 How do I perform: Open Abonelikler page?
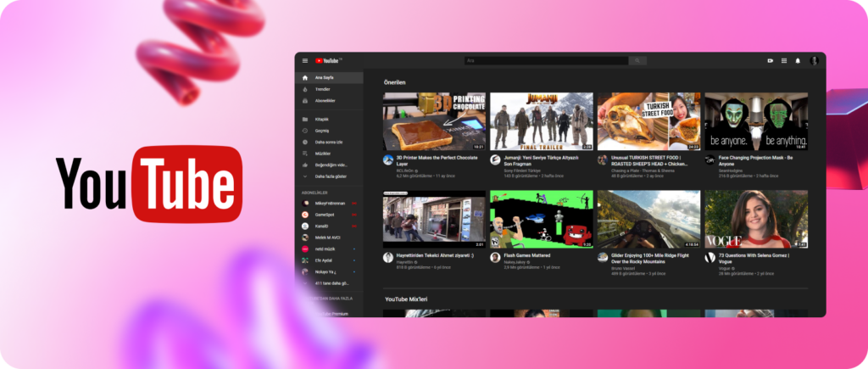329,101
